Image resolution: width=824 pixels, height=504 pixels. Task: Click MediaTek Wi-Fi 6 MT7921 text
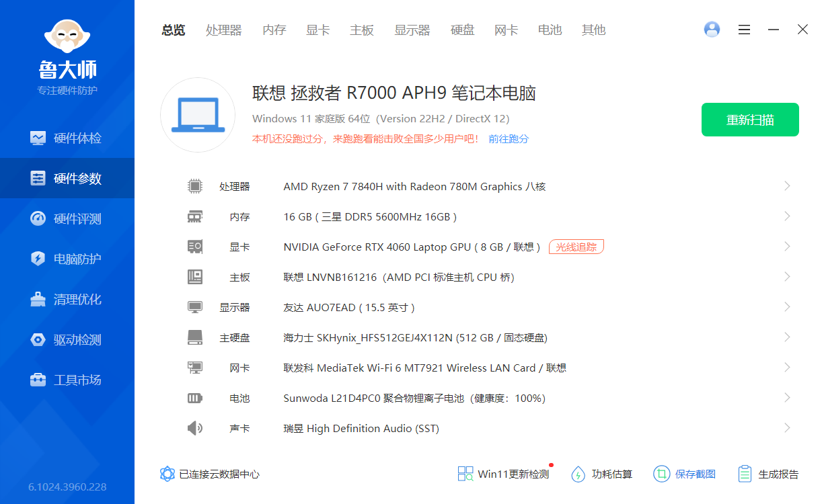point(424,368)
